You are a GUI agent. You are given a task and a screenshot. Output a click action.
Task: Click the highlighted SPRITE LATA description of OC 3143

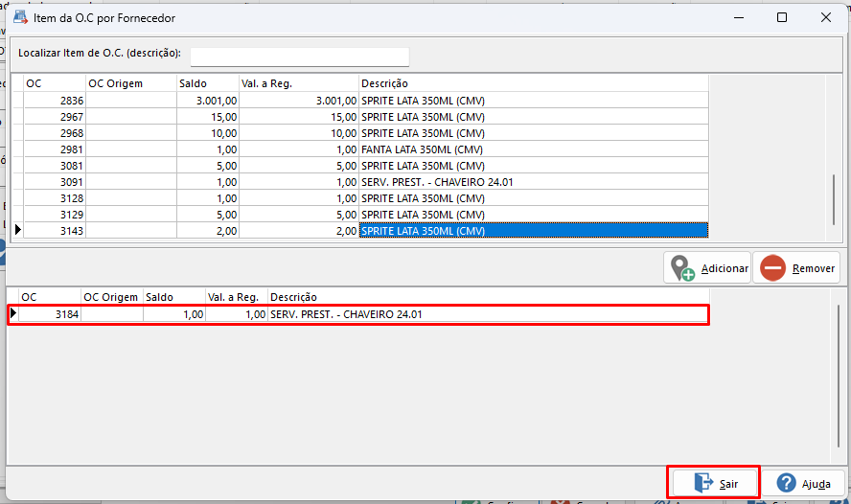(x=534, y=231)
